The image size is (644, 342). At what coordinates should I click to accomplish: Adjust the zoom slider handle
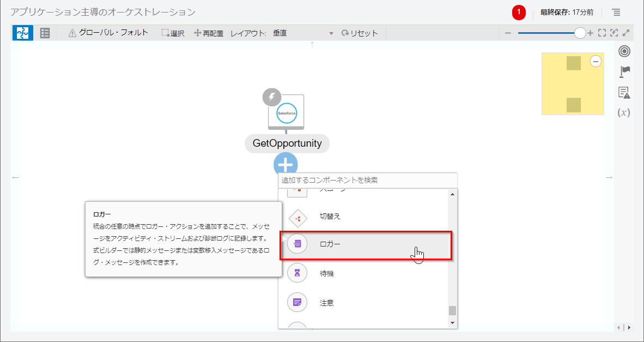point(580,33)
